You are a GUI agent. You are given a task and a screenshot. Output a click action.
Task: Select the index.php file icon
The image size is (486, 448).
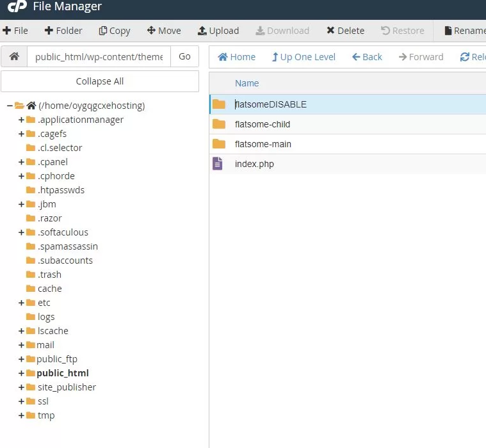217,164
